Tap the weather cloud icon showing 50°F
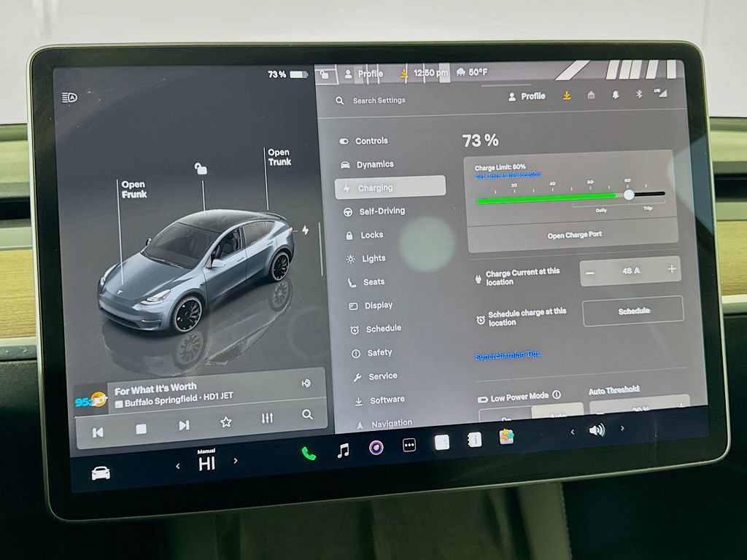The image size is (747, 560). 461,72
